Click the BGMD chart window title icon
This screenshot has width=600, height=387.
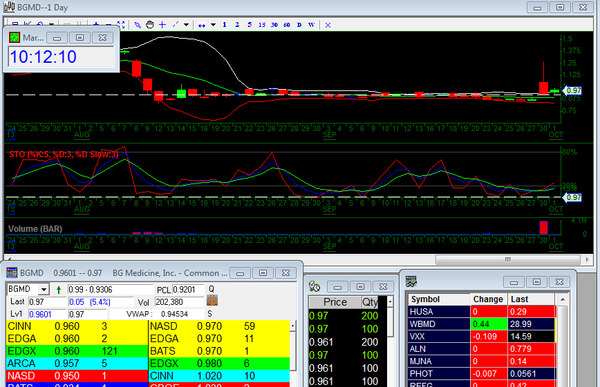[x=9, y=7]
